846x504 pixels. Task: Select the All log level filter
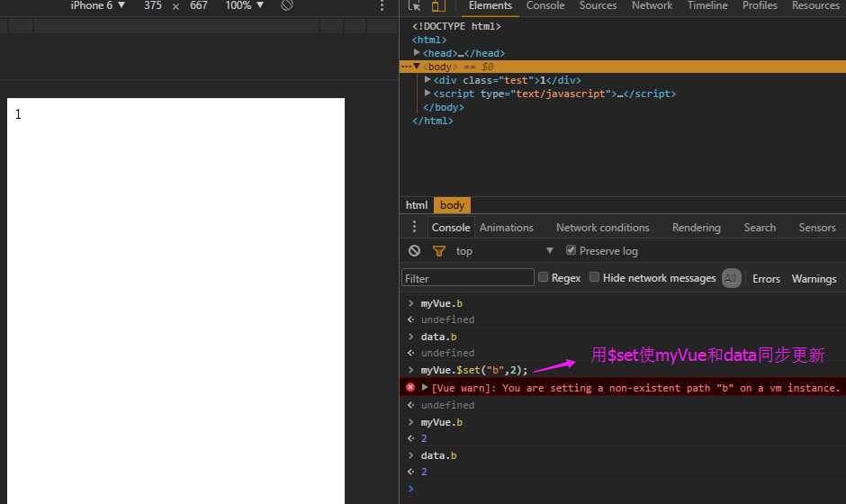pyautogui.click(x=731, y=278)
